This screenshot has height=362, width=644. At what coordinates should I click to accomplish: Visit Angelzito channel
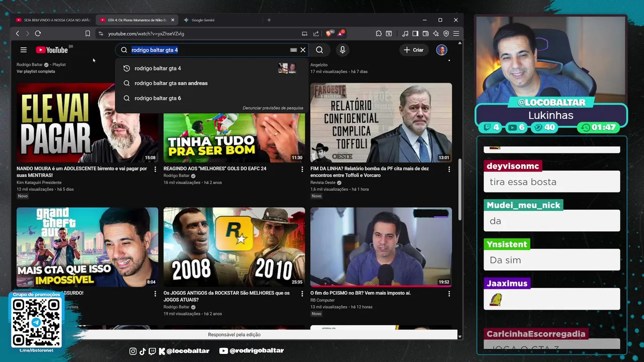pos(319,65)
